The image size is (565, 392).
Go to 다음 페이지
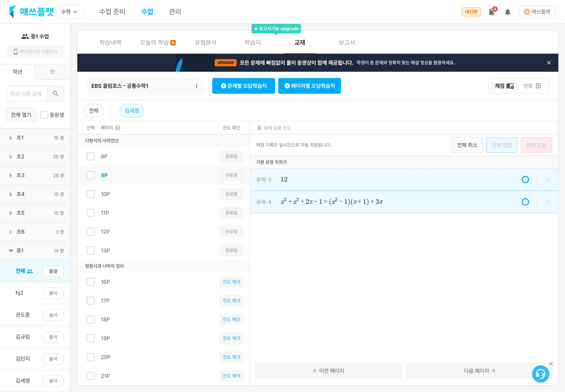[479, 371]
